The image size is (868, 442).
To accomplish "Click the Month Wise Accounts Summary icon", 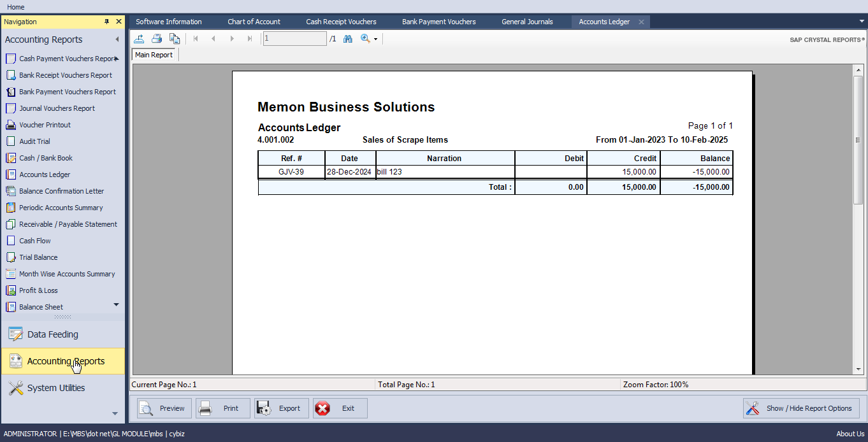I will pos(10,274).
